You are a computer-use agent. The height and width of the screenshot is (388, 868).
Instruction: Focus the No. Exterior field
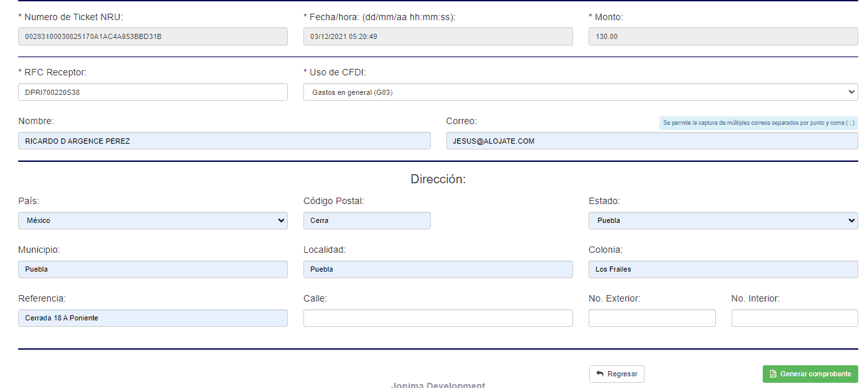(x=652, y=318)
